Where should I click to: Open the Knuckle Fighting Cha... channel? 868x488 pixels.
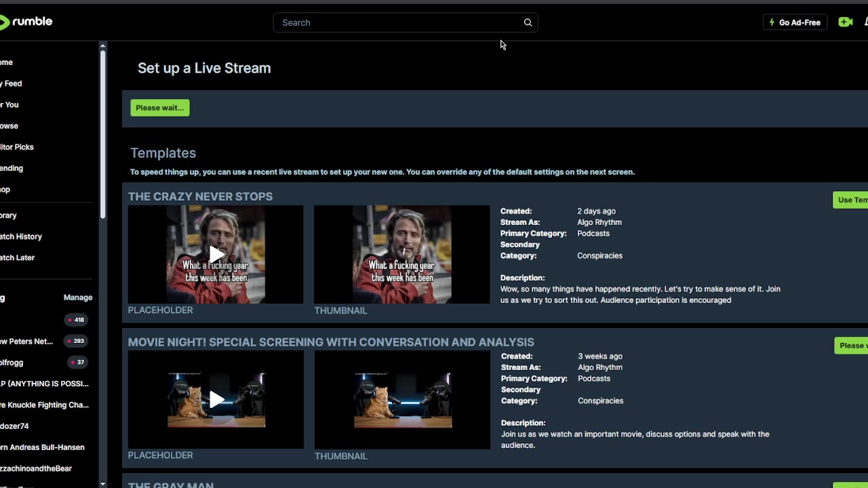[x=45, y=405]
